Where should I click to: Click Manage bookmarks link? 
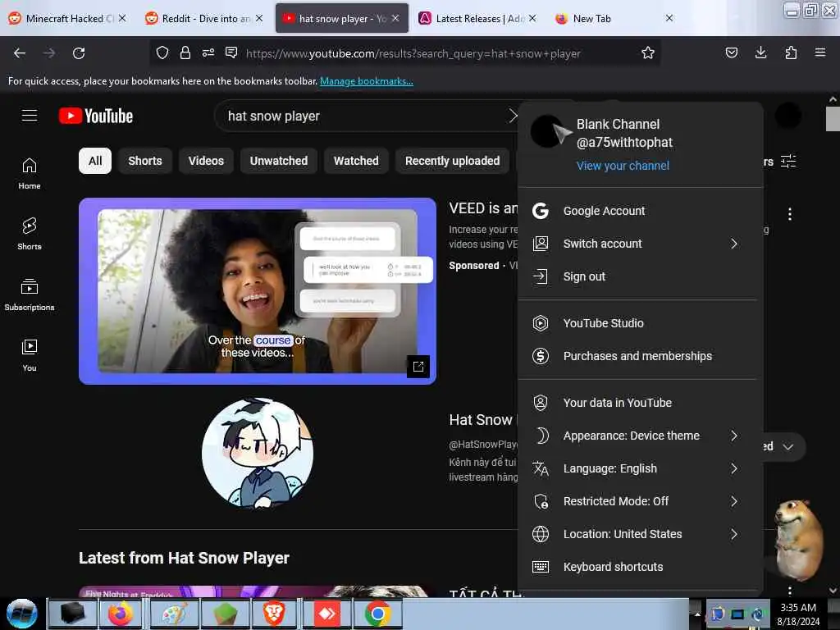367,81
